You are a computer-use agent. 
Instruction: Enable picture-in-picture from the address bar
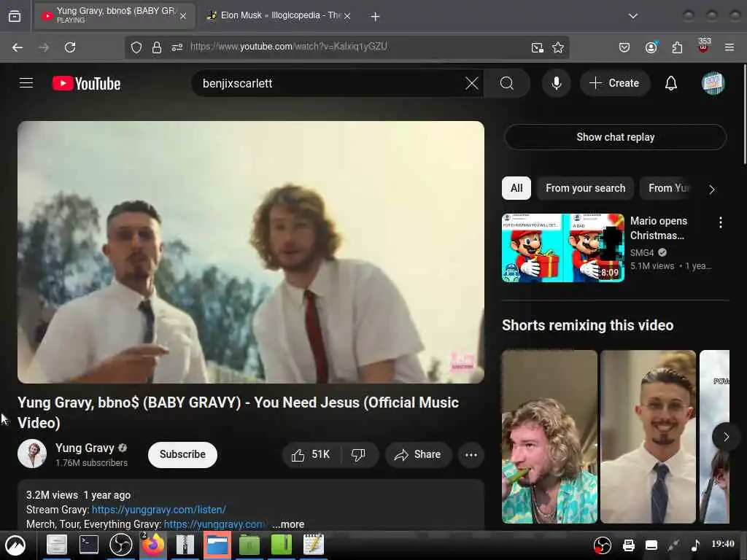(538, 47)
